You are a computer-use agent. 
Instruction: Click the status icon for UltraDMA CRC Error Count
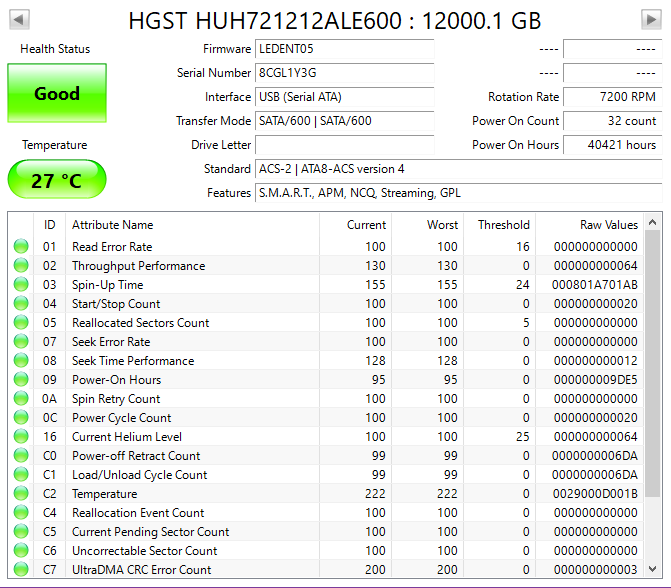click(20, 570)
